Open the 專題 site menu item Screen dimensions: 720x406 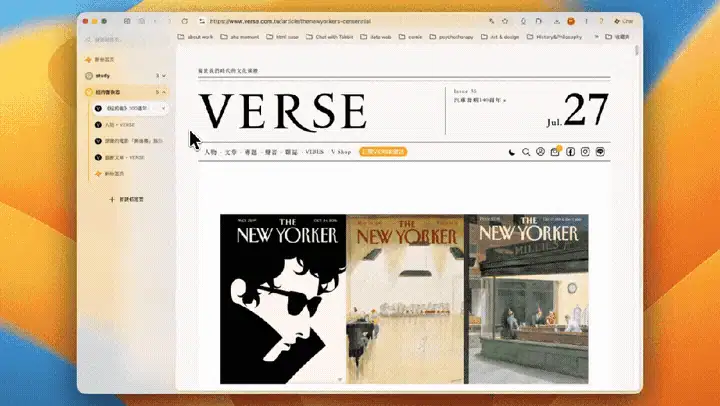coord(251,152)
